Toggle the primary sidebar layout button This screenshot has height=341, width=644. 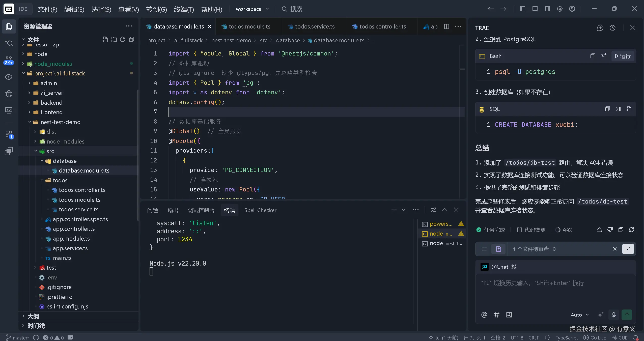(x=523, y=9)
